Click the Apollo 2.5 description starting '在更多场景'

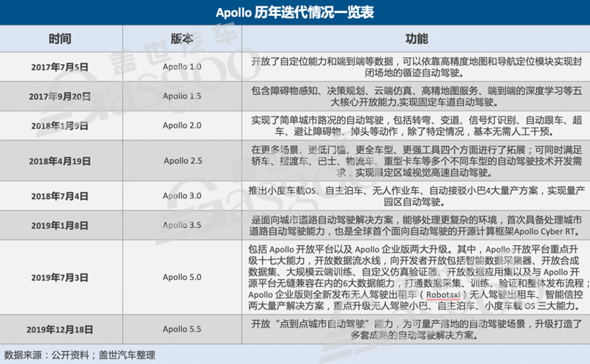[416, 161]
